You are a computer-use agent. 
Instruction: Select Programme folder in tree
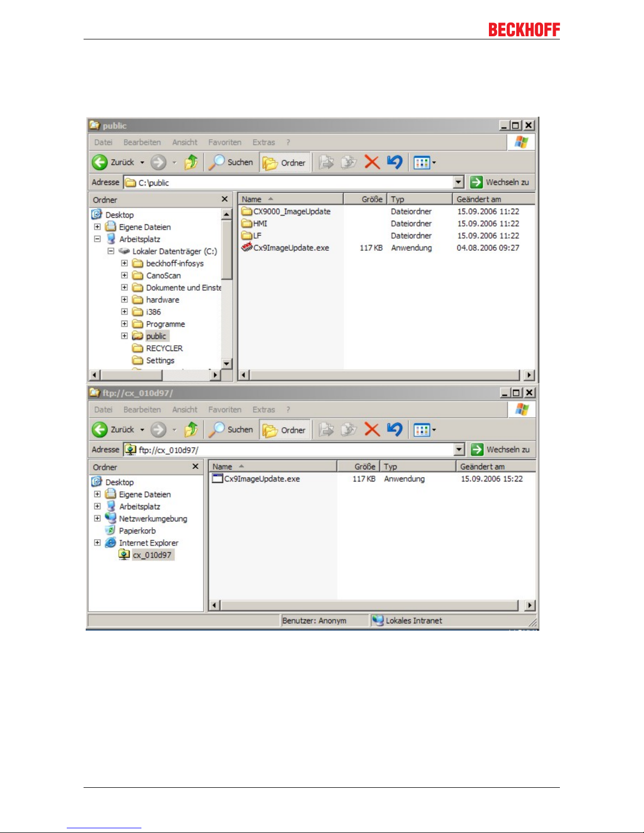(x=166, y=324)
